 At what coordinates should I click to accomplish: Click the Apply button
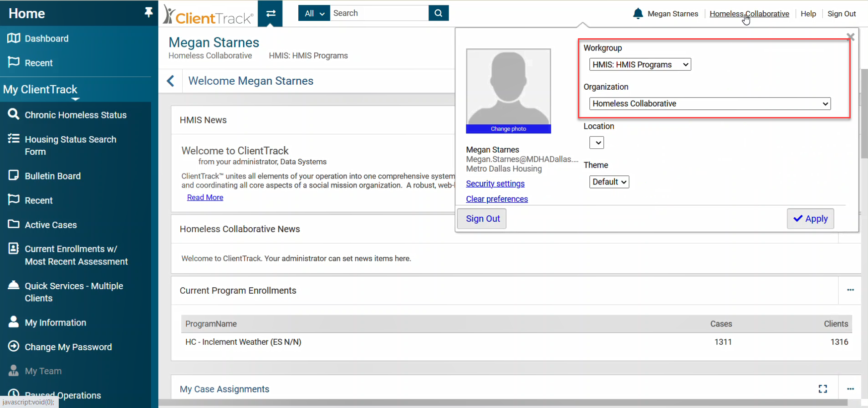810,219
